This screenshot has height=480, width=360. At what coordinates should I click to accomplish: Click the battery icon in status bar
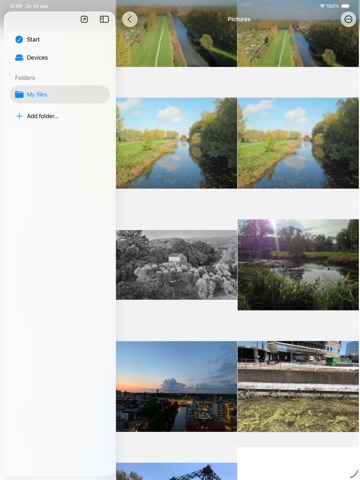pyautogui.click(x=346, y=6)
